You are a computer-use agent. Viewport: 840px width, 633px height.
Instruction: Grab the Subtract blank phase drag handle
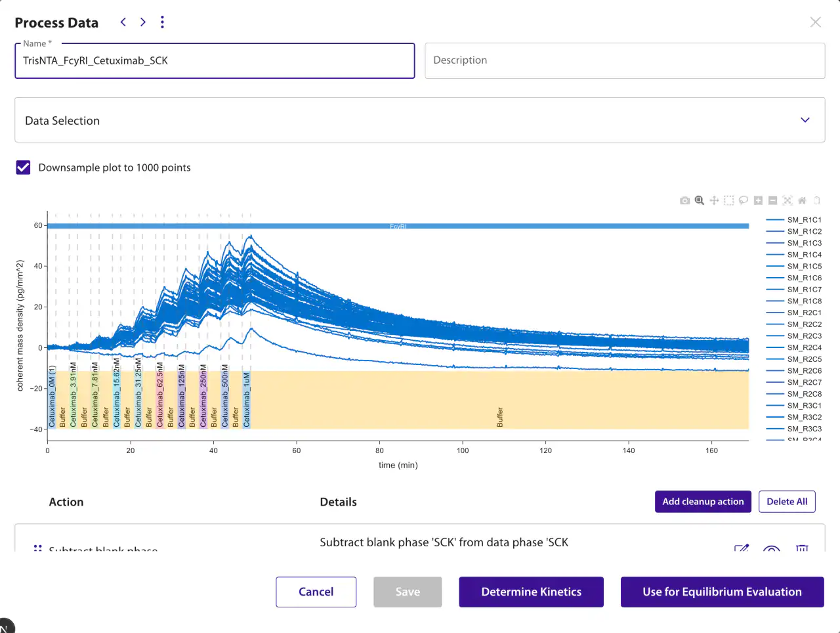coord(38,548)
